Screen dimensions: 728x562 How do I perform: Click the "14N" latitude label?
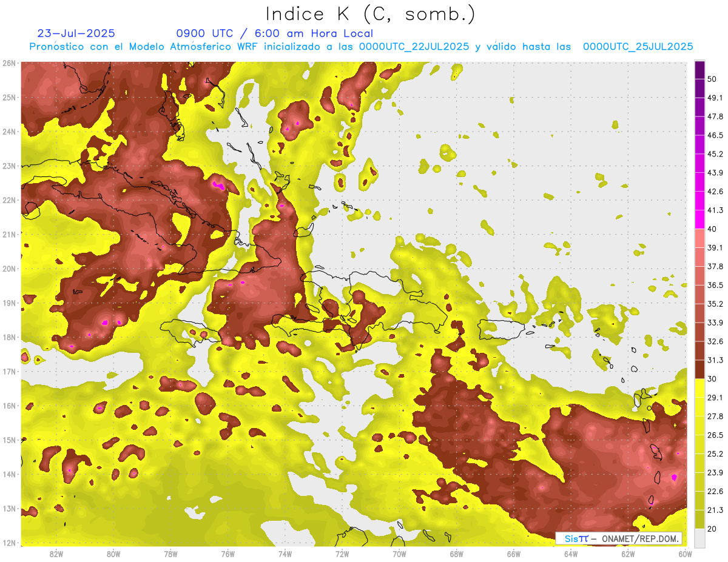pos(8,474)
